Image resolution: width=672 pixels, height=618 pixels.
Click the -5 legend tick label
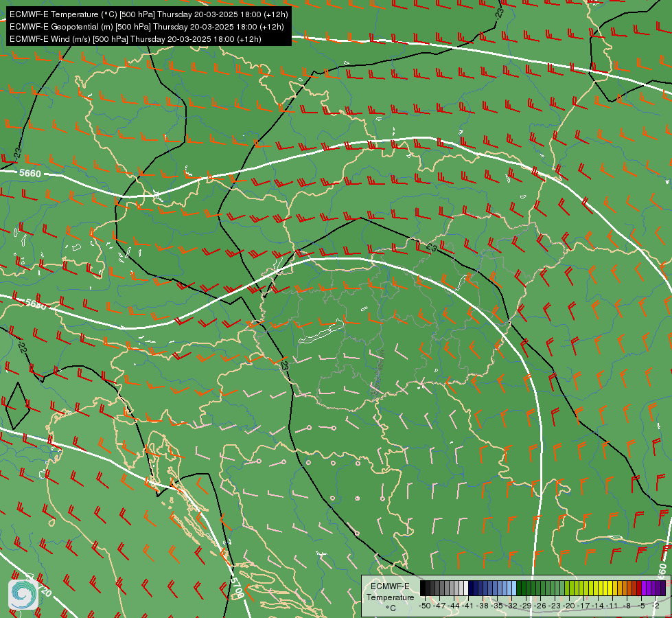point(640,606)
